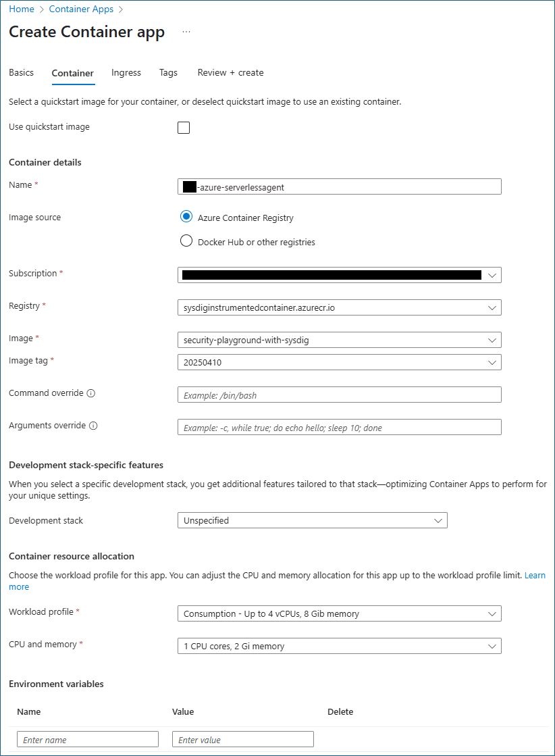Image resolution: width=555 pixels, height=756 pixels.
Task: Click the Home breadcrumb link
Action: pos(22,9)
